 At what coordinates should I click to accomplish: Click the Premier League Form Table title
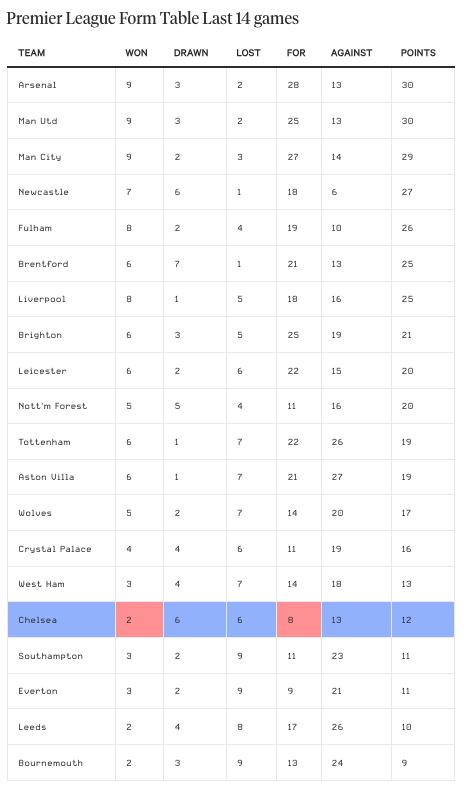pyautogui.click(x=152, y=18)
